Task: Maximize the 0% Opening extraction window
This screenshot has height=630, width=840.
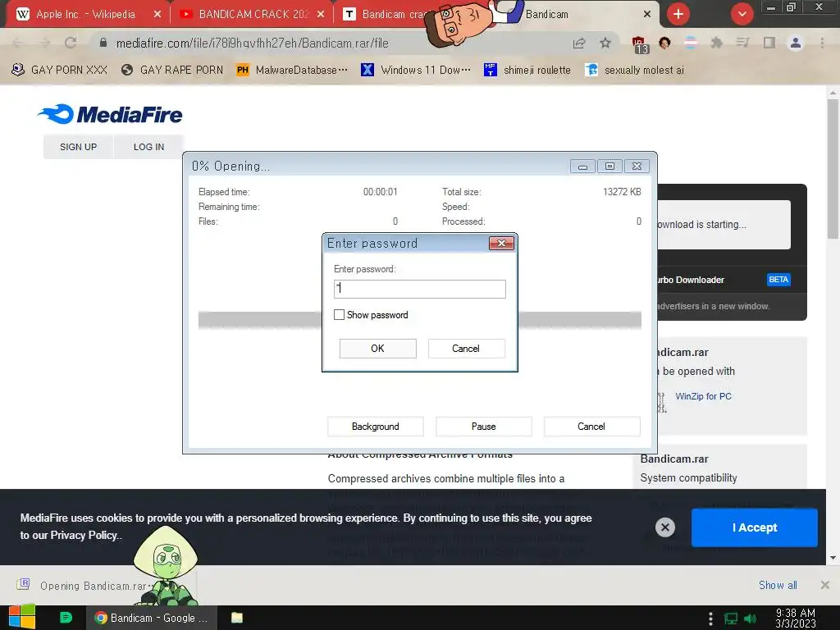Action: (x=609, y=167)
